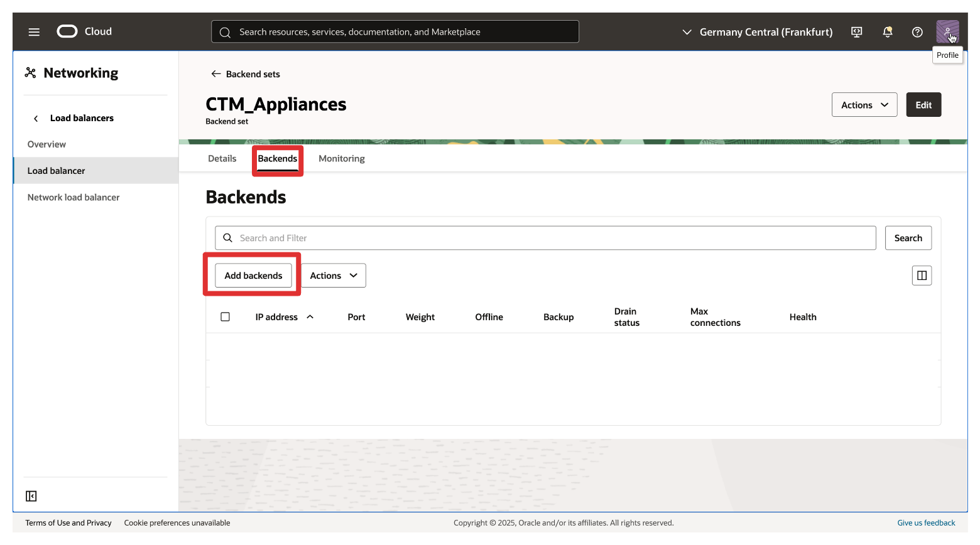Open the Give us feedback link
Image resolution: width=980 pixels, height=545 pixels.
pos(926,523)
